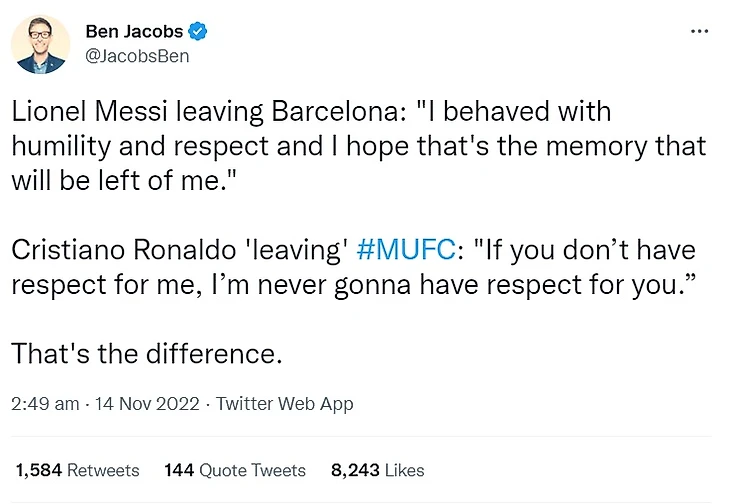The height and width of the screenshot is (504, 730).
Task: Open the three-dot more options menu
Action: pyautogui.click(x=699, y=31)
